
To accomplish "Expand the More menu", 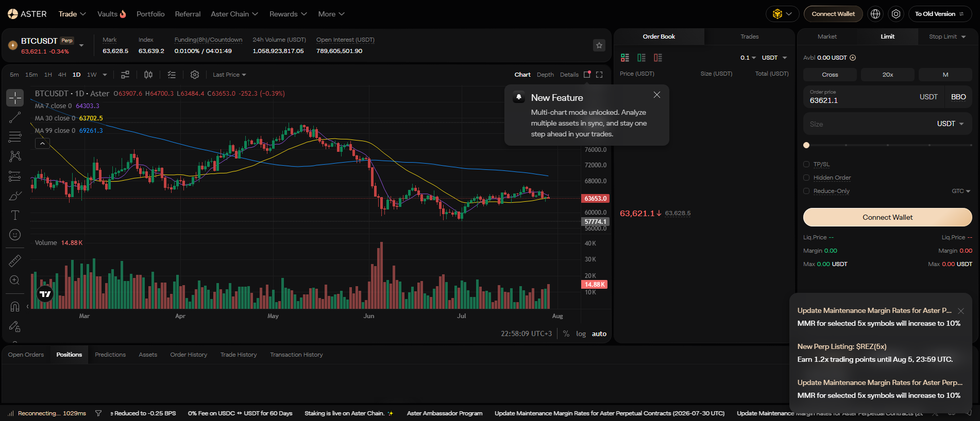I will point(331,14).
